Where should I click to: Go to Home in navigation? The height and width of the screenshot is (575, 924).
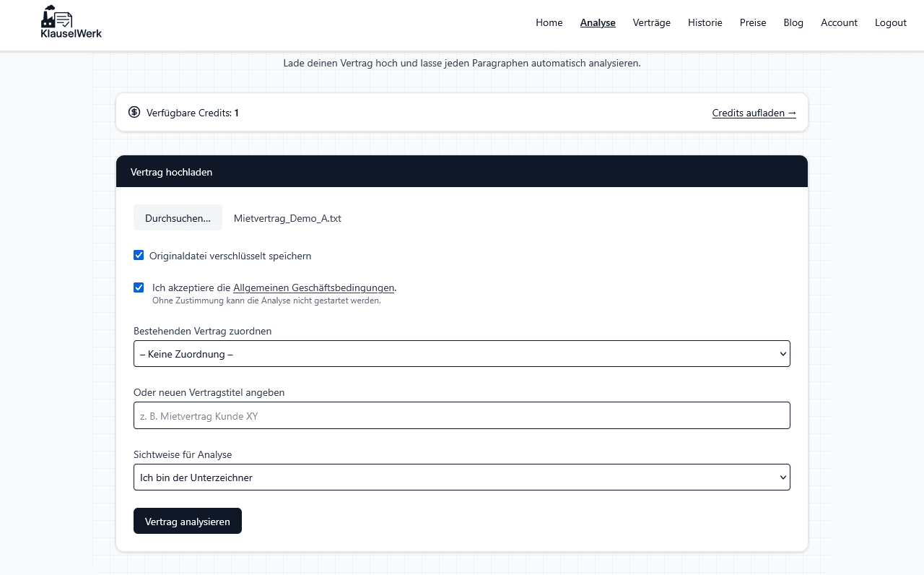[x=549, y=22]
